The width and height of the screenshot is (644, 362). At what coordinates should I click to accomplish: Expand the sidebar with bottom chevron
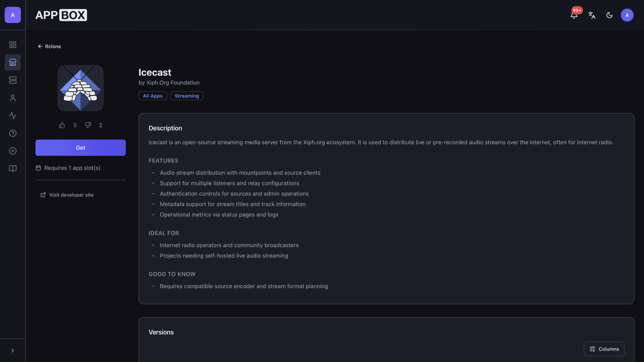coord(13,350)
